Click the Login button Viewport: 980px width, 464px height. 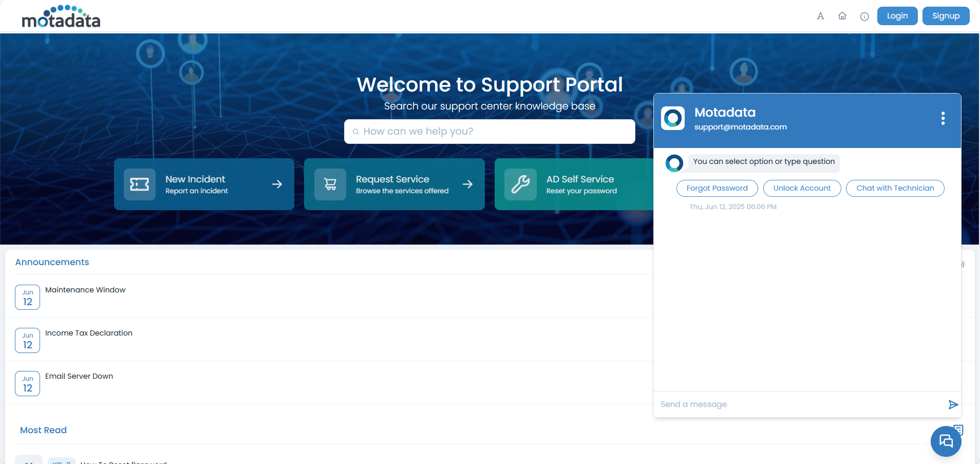[897, 16]
